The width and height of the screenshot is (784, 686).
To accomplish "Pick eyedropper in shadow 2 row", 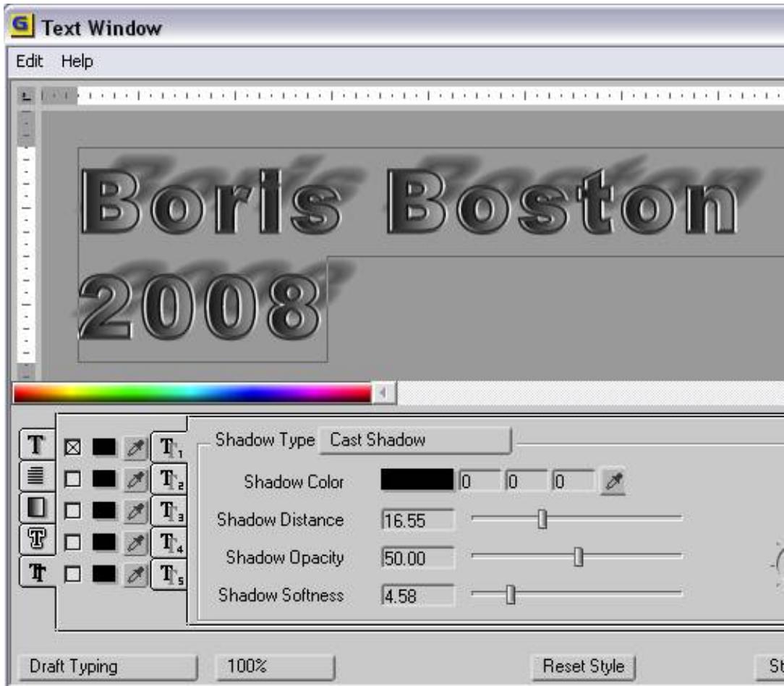I will tap(135, 479).
